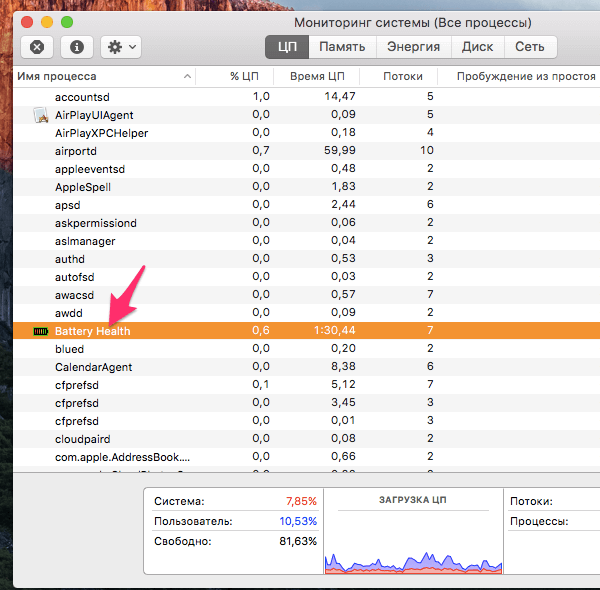600x590 pixels.
Task: Select the autofsd process
Action: (75, 277)
